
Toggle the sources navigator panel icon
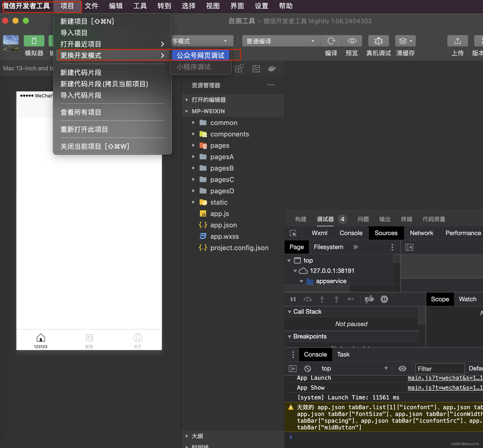[409, 247]
